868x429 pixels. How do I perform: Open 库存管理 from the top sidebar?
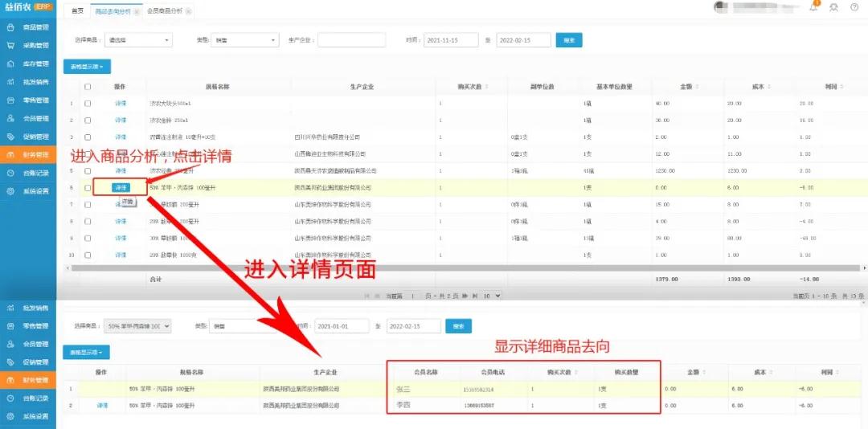point(29,64)
